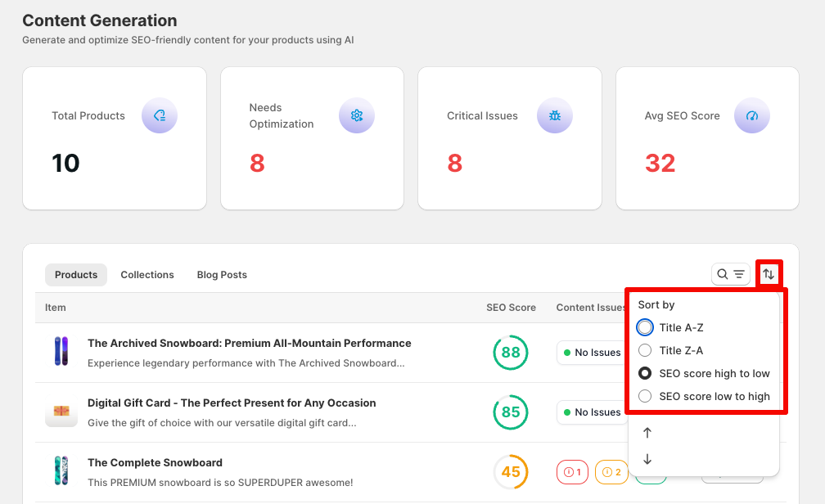
Task: Select the Title Z-A sort option
Action: [645, 350]
